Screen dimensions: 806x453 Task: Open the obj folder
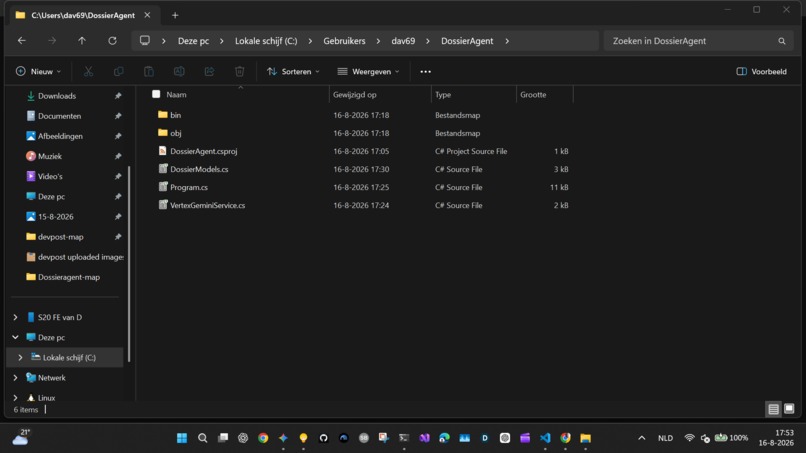175,133
